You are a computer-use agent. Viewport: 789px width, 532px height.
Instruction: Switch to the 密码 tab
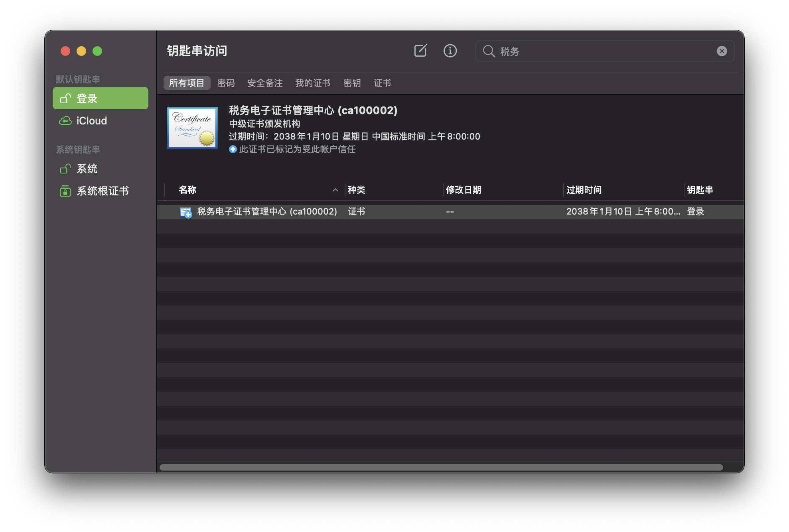226,83
